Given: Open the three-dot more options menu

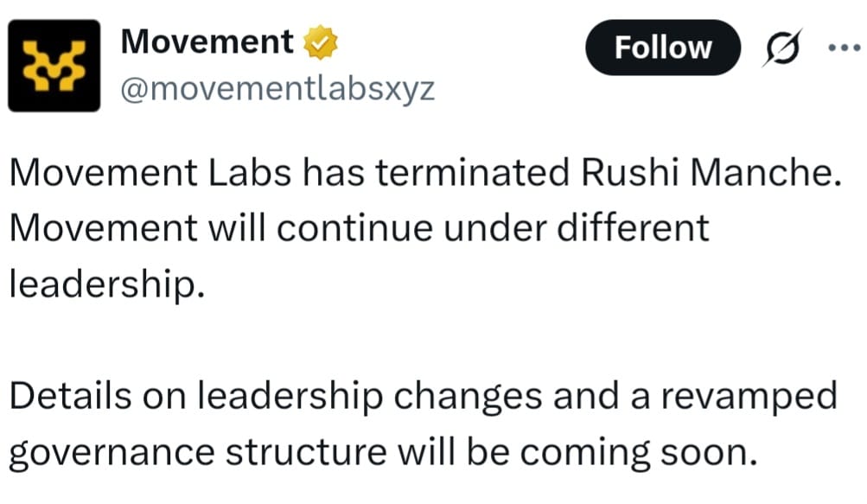Looking at the screenshot, I should 845,48.
